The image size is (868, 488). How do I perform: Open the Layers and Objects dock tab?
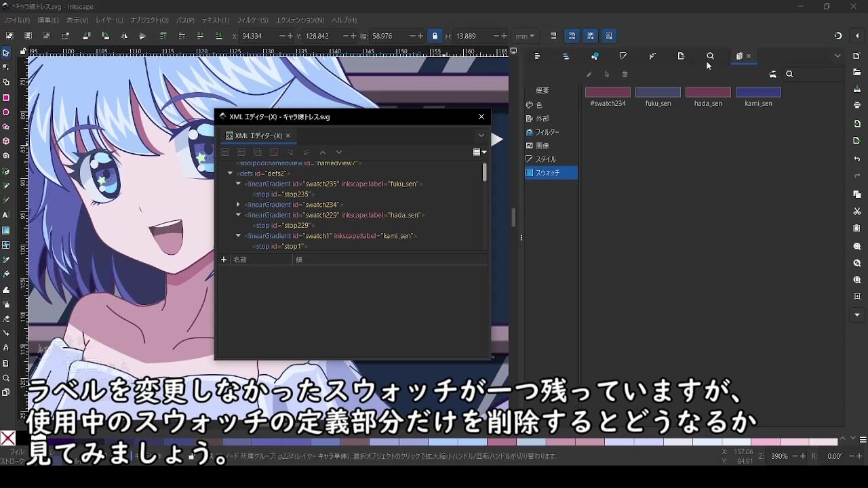[566, 56]
